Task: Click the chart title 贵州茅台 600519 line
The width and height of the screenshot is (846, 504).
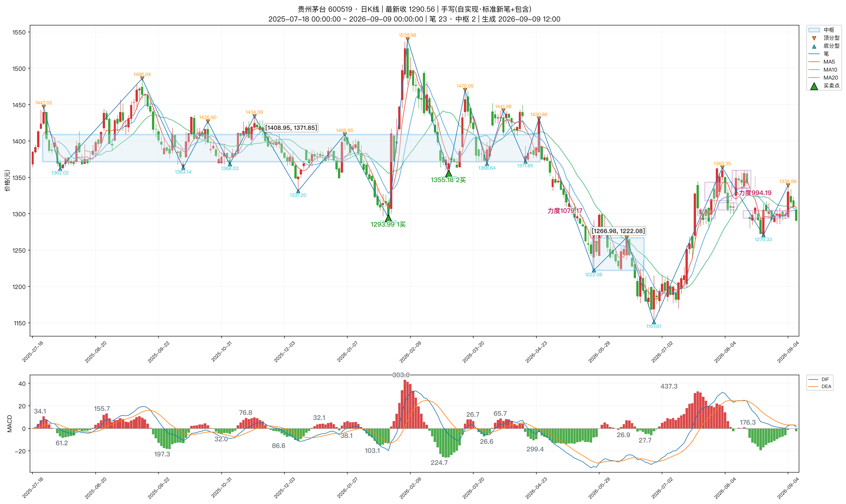Action: point(414,9)
